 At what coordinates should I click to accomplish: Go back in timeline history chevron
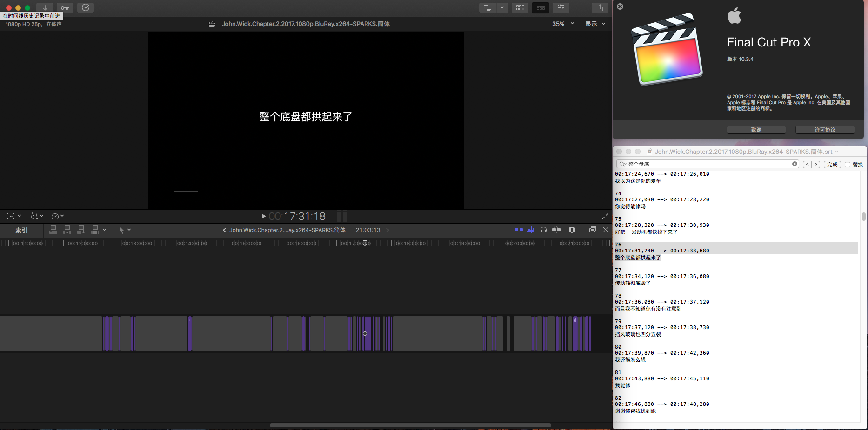[224, 230]
